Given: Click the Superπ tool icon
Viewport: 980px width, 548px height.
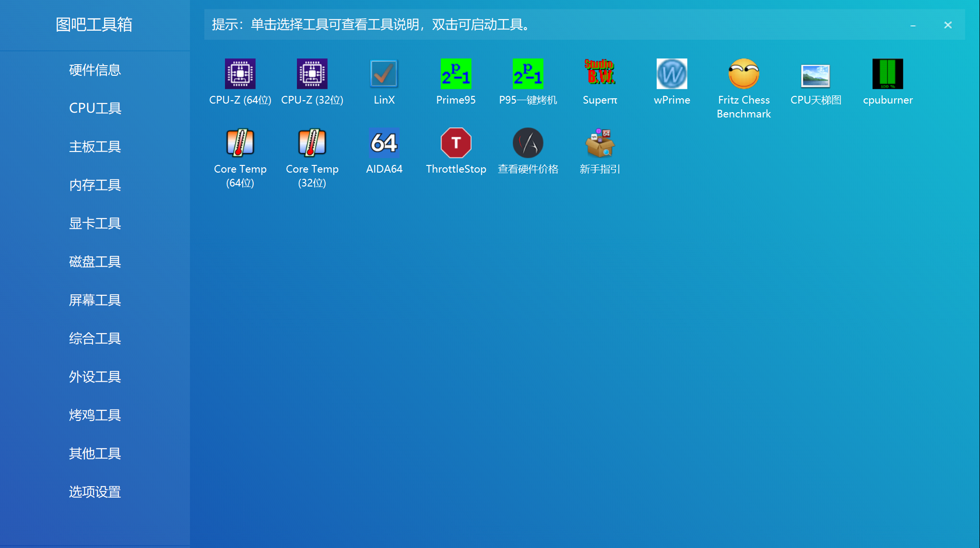Looking at the screenshot, I should (x=600, y=74).
